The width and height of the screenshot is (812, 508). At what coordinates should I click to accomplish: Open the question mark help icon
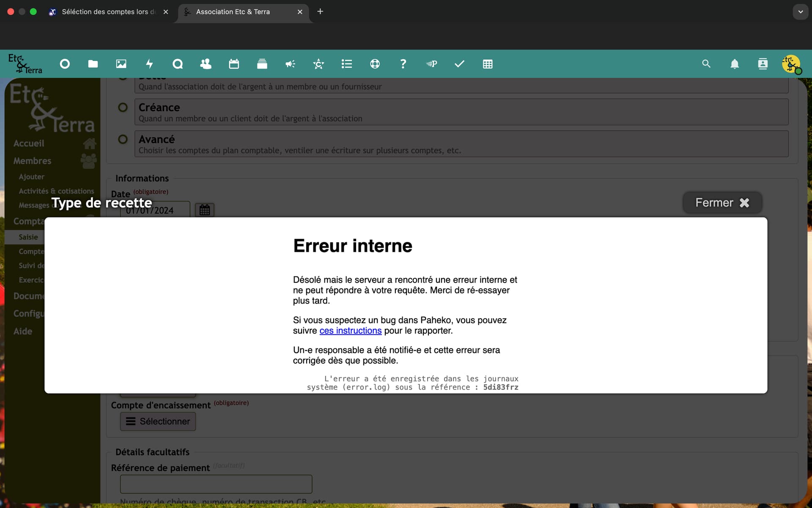pos(403,64)
